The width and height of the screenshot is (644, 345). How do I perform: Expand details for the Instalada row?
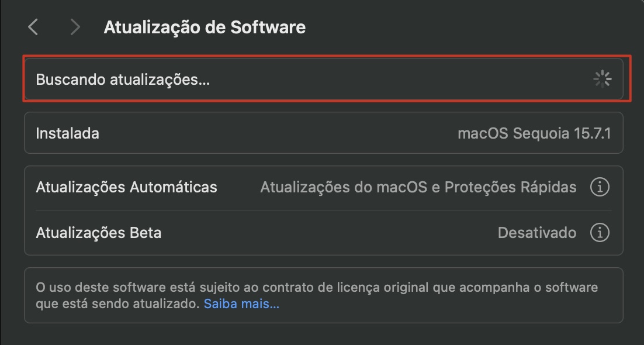(321, 133)
